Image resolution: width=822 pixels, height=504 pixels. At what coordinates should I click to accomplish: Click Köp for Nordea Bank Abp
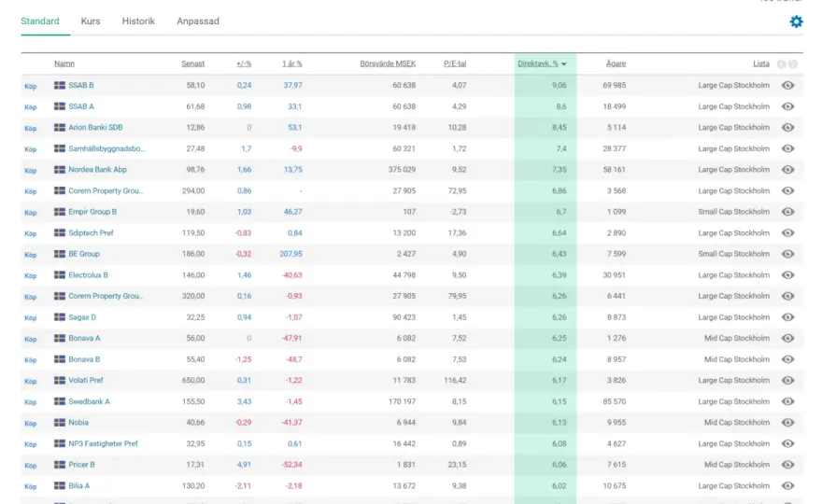pos(31,170)
